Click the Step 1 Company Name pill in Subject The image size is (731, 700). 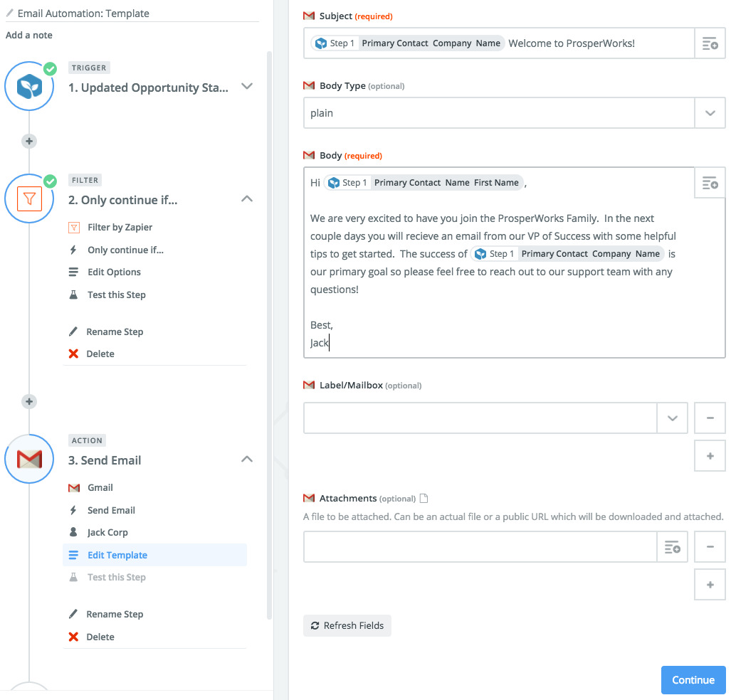(x=408, y=43)
